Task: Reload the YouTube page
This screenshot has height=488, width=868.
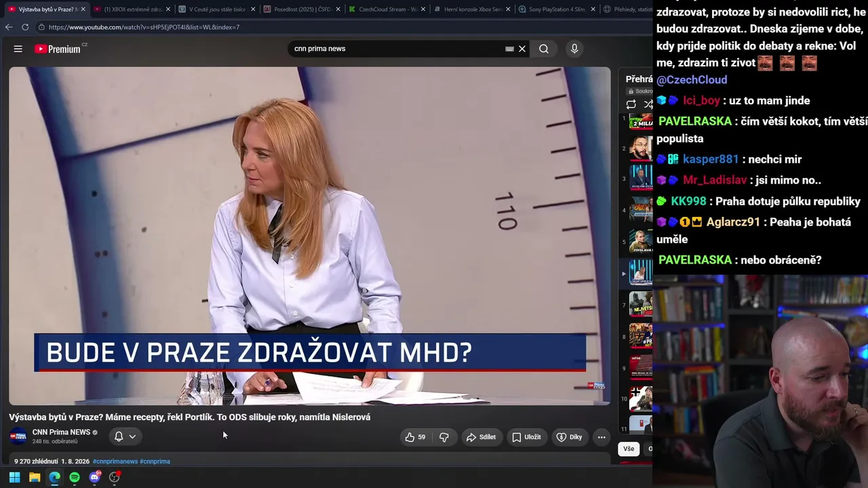Action: pyautogui.click(x=25, y=27)
